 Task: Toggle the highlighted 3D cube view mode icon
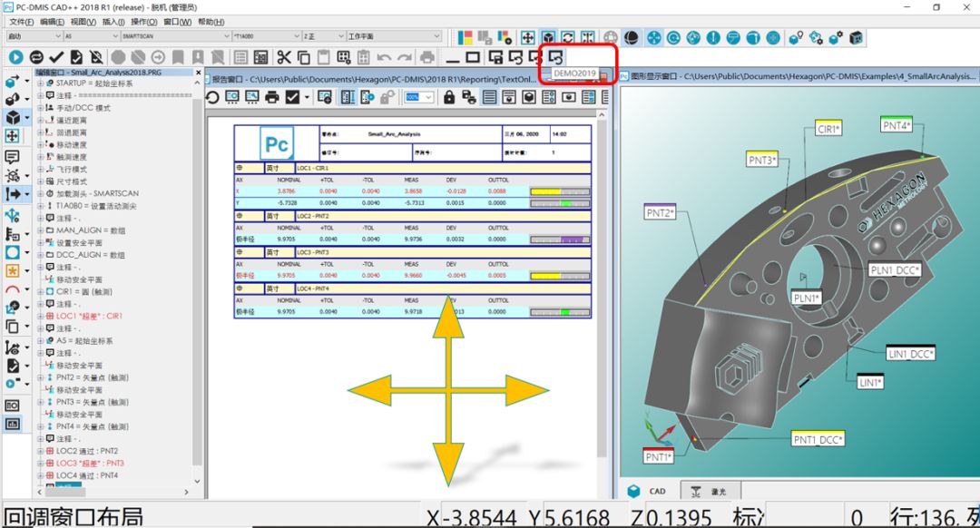tap(548, 37)
